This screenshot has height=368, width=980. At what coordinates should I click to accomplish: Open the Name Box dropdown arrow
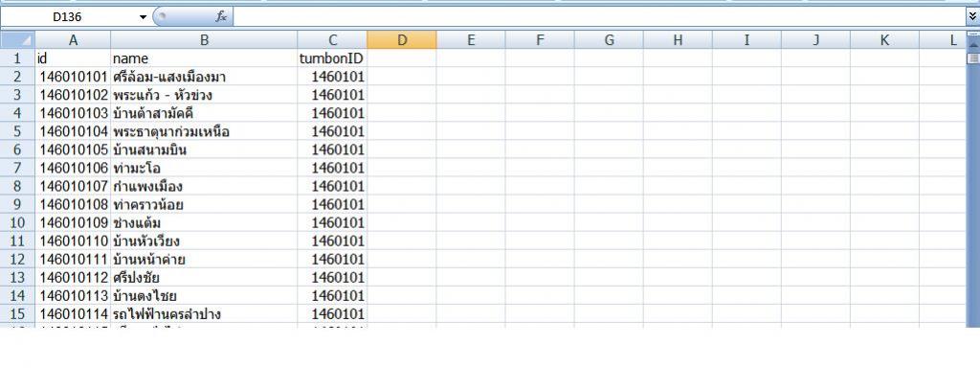[144, 17]
